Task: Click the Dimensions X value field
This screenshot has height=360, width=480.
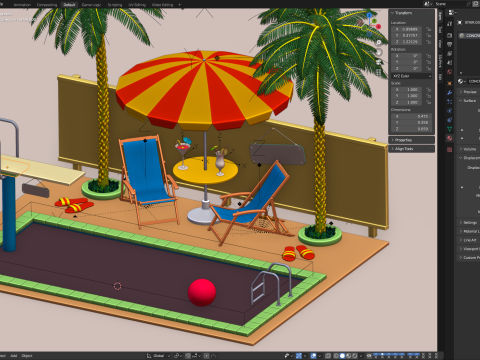Action: (x=412, y=116)
